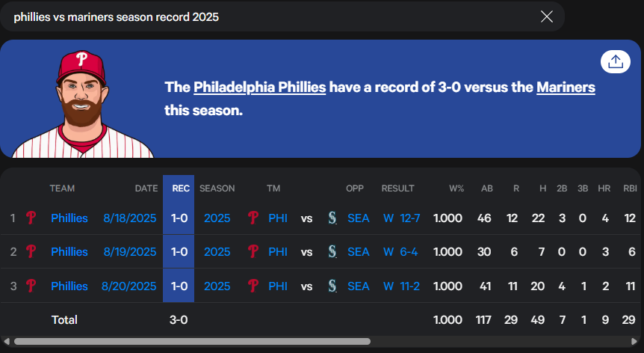Open the W 11-2 result link
This screenshot has height=353, width=644.
tap(401, 286)
